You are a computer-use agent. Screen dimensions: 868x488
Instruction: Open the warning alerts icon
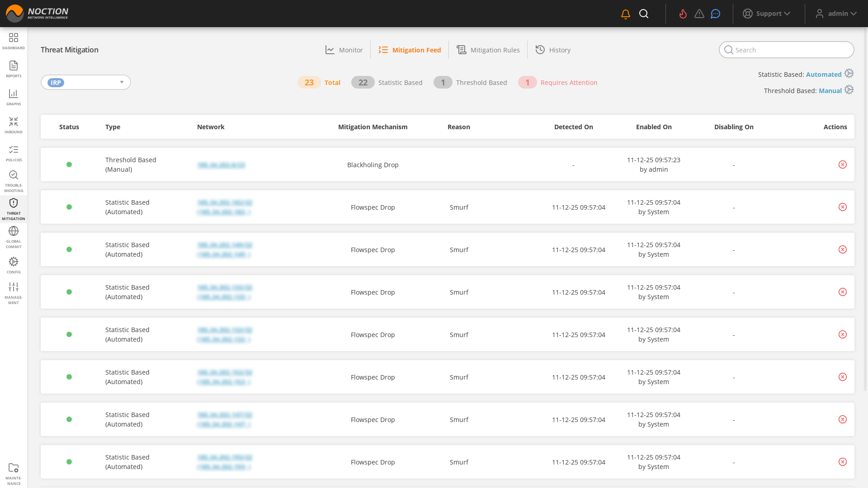coord(699,14)
